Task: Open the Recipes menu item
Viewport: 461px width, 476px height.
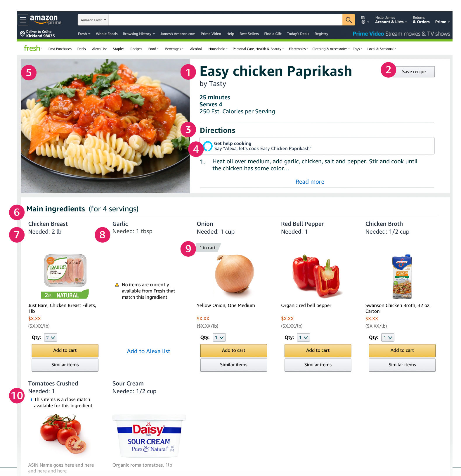Action: point(136,49)
